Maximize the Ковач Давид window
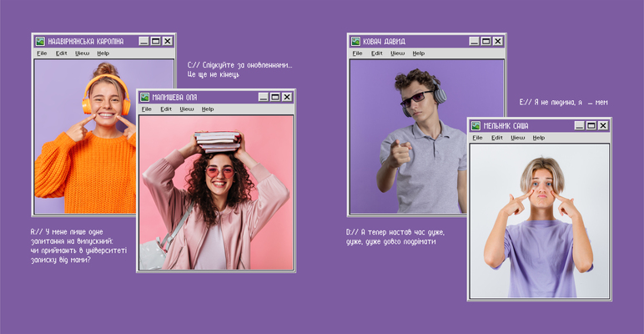 coord(486,41)
